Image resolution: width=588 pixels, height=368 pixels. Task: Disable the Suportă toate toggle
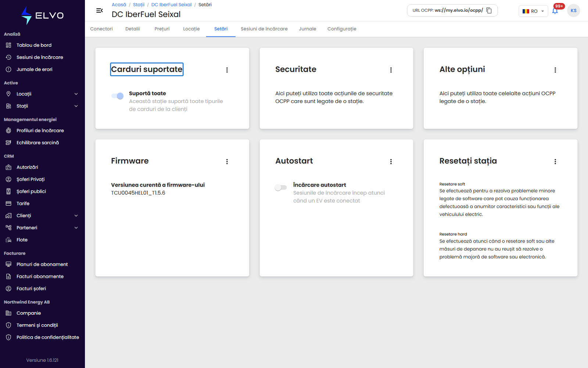point(118,96)
